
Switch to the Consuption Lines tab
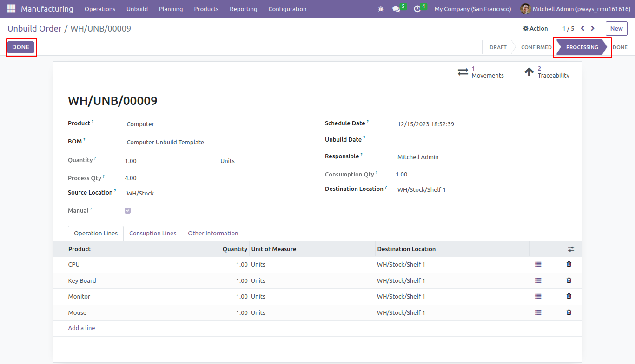[153, 233]
